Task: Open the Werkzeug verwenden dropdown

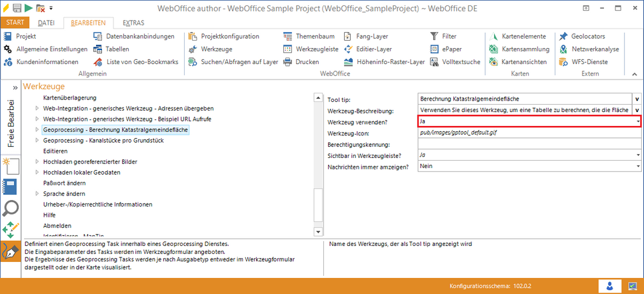Action: click(x=638, y=121)
